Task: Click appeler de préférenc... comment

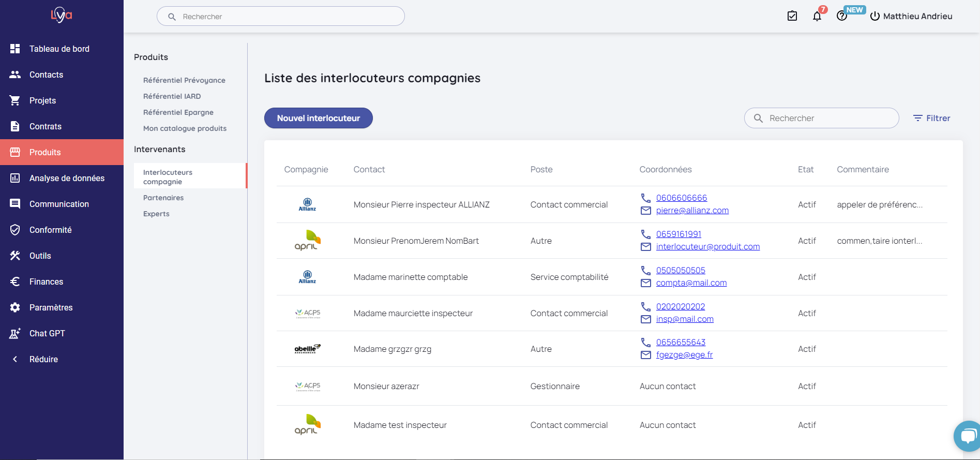Action: click(x=880, y=204)
